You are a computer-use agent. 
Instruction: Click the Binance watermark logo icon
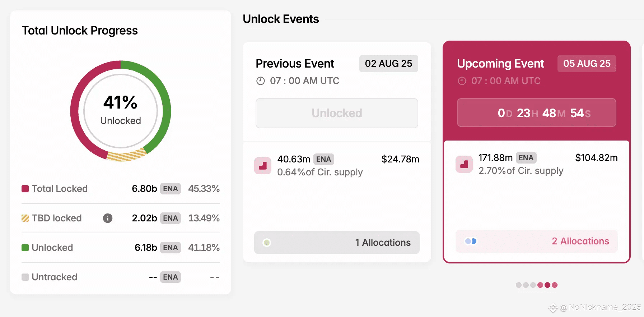[553, 308]
